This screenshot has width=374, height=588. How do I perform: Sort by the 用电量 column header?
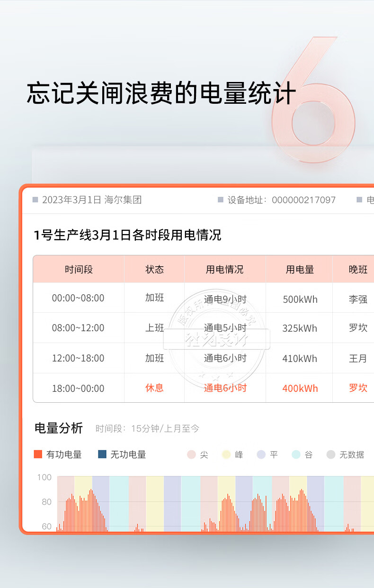click(x=300, y=270)
